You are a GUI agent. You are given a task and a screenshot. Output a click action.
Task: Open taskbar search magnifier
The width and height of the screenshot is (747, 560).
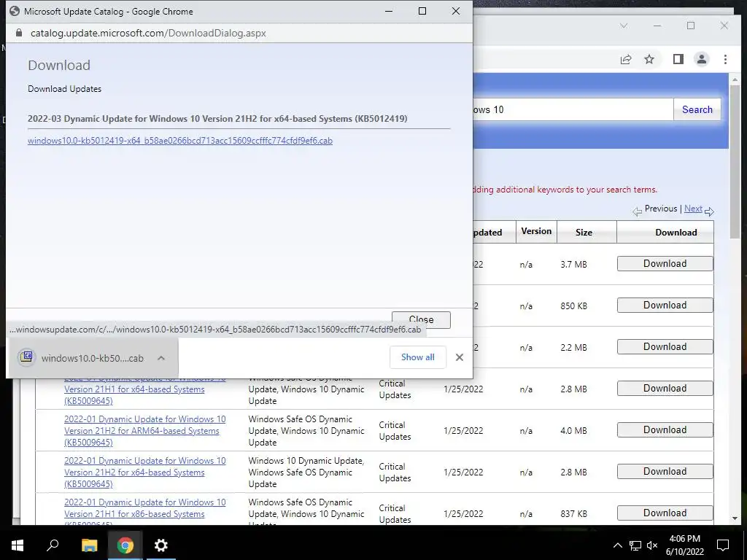point(53,545)
